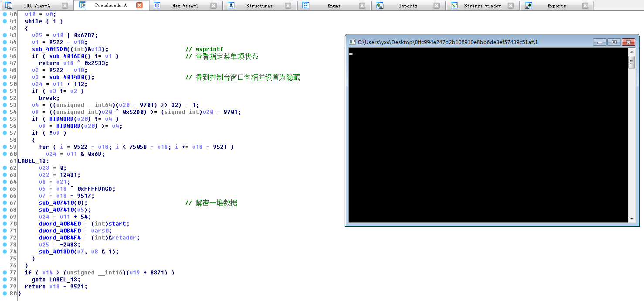Click the IDA View-A tab icon

point(9,6)
